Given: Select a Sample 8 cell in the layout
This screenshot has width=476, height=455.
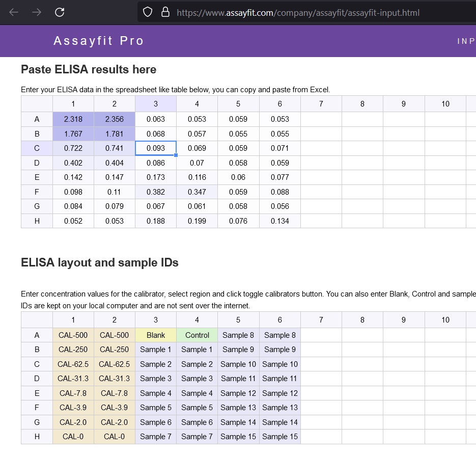Looking at the screenshot, I should tap(238, 335).
